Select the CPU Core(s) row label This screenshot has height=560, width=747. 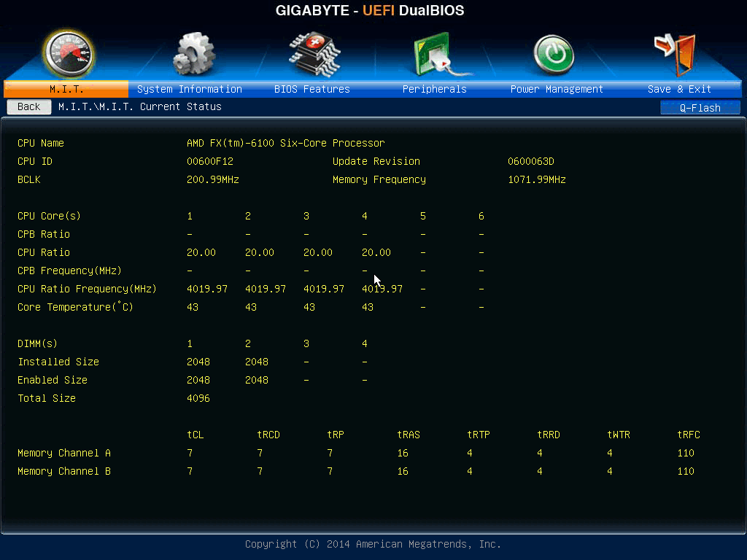(49, 216)
